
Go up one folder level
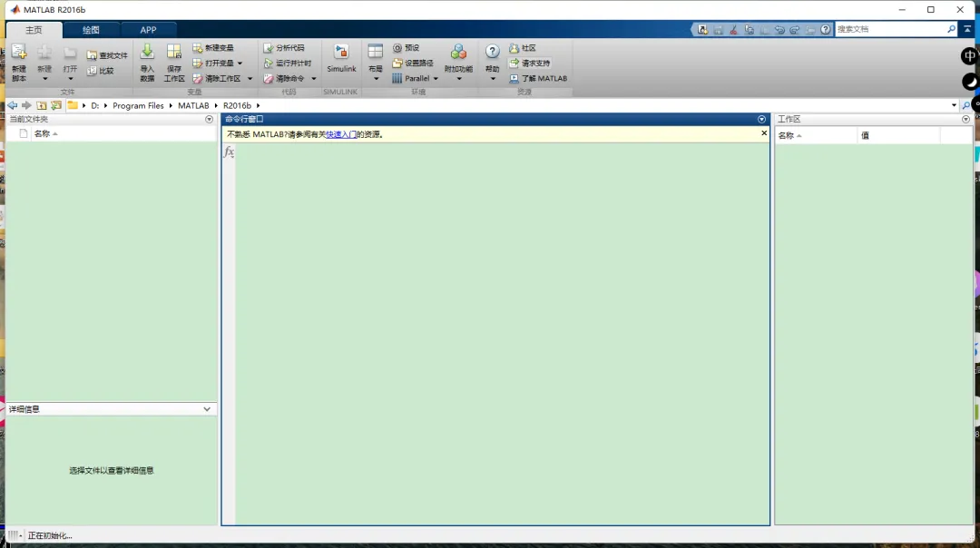tap(41, 105)
